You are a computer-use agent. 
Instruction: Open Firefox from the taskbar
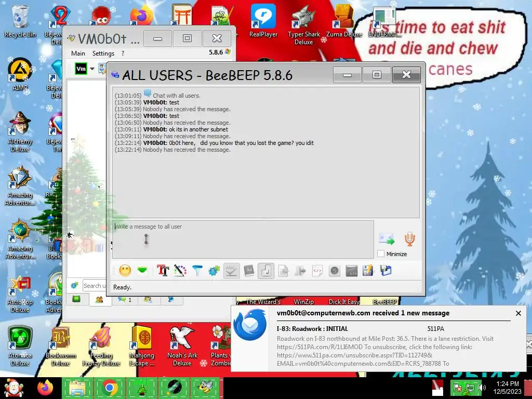[x=45, y=388]
